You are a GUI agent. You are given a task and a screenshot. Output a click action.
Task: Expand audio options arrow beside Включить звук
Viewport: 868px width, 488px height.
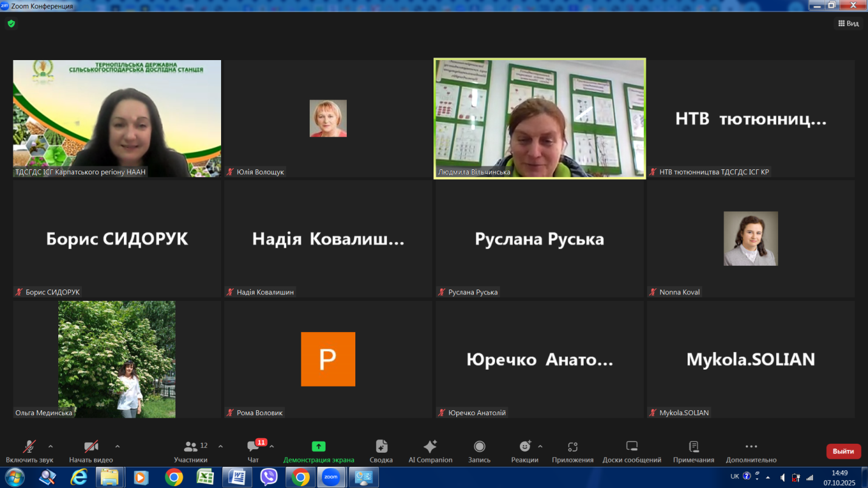pos(50,446)
